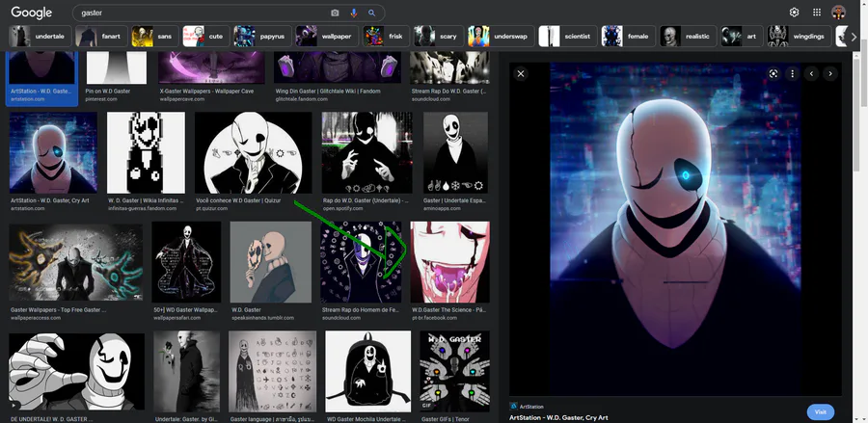Go to next preview image

coord(829,73)
